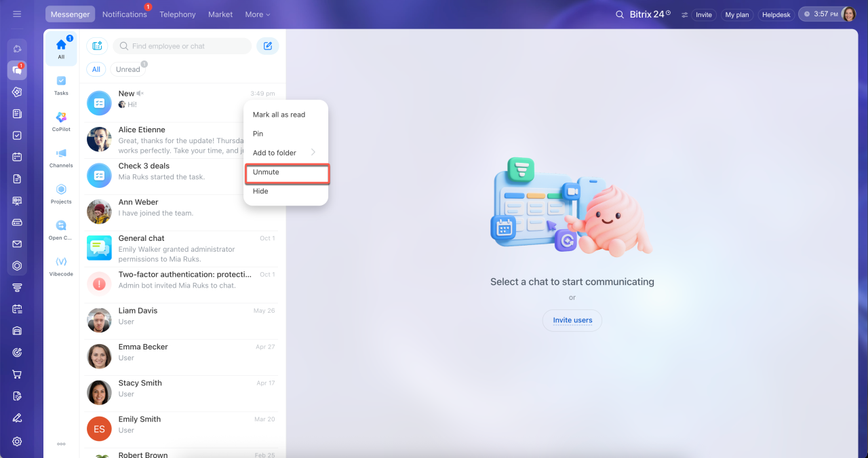Click the compose new chat pencil icon
Screen dimensions: 868x458
268,46
